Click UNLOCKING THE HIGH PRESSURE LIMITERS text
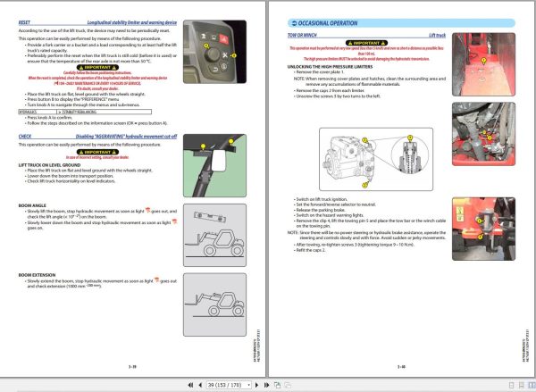 pos(331,67)
